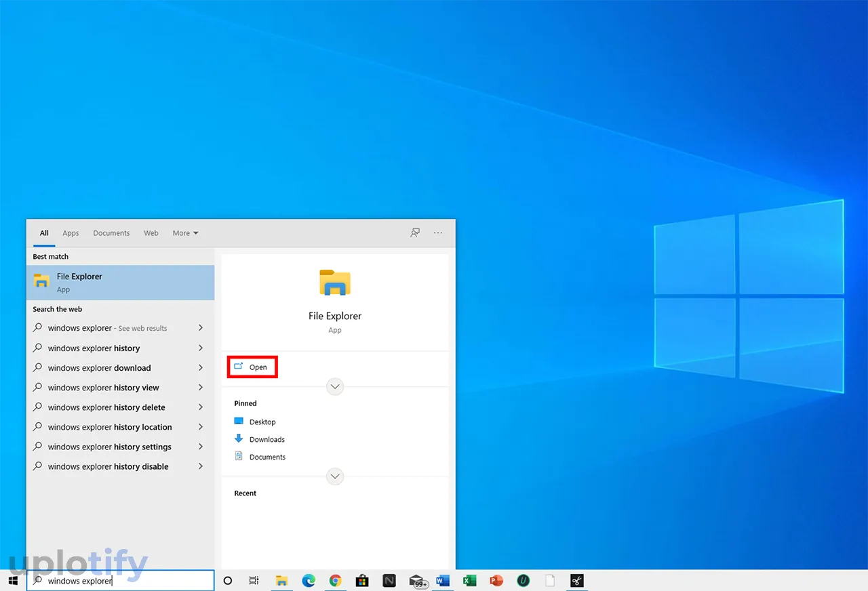Expand the Pinned list chevron below Documents
Viewport: 868px width, 591px height.
click(335, 476)
